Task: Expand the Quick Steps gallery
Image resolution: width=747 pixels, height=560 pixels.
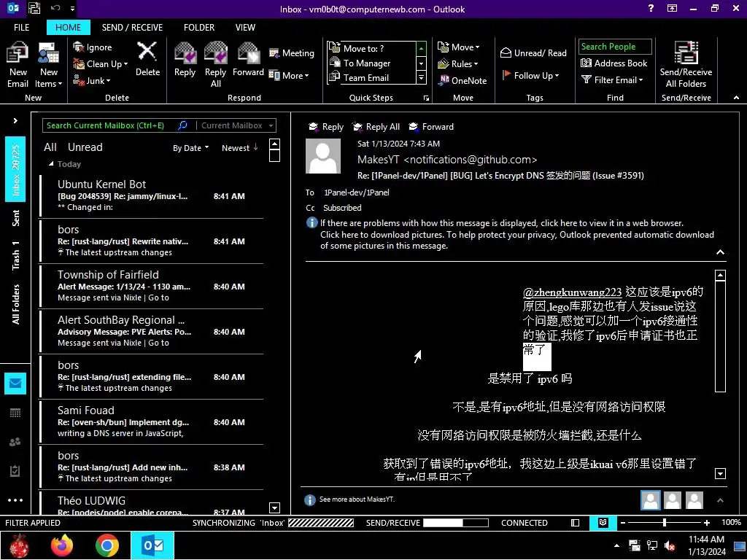Action: (x=421, y=77)
